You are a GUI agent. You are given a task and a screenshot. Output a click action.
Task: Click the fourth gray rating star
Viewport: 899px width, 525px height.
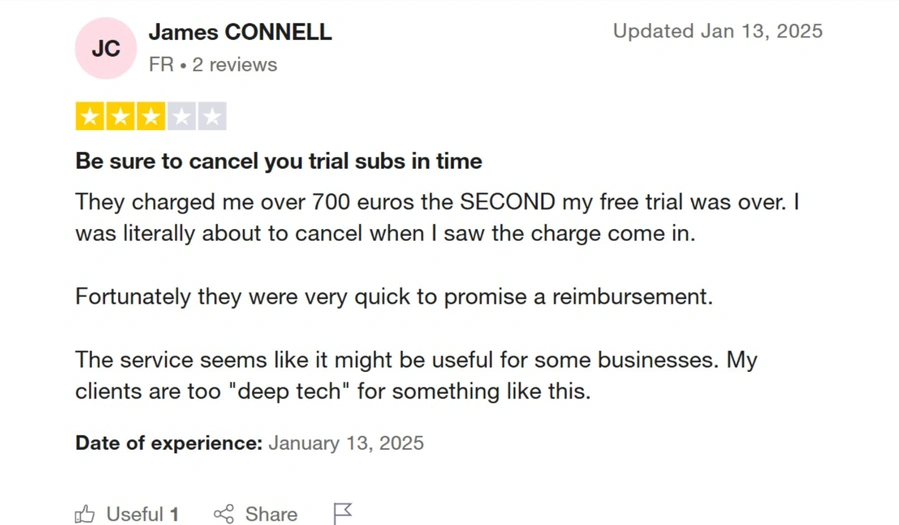(181, 117)
